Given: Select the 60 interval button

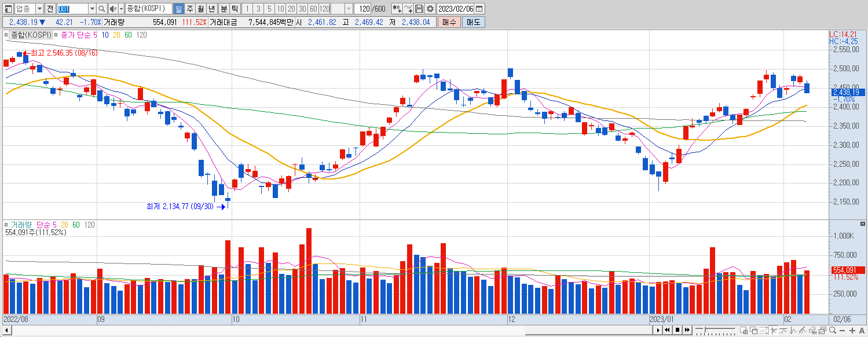Looking at the screenshot, I should point(313,9).
